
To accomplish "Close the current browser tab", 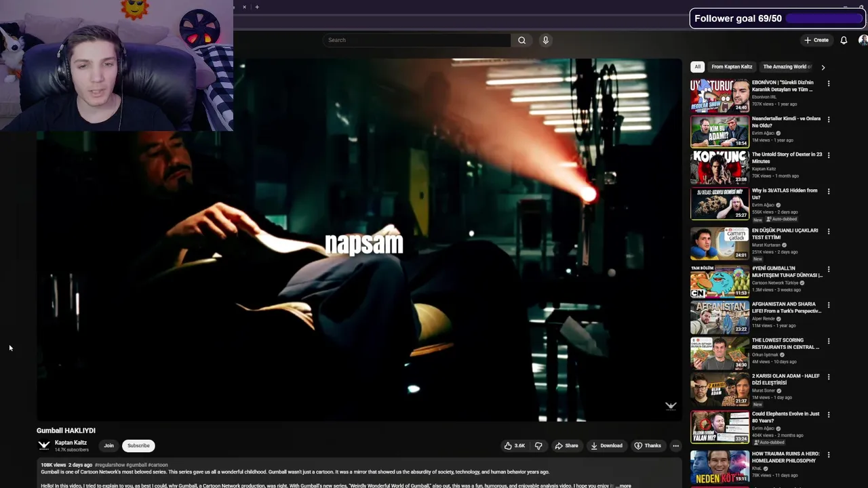I will pos(244,7).
